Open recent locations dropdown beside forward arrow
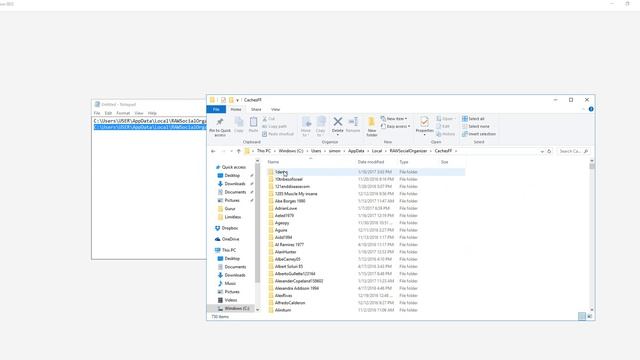The height and width of the screenshot is (360, 640). (x=231, y=151)
